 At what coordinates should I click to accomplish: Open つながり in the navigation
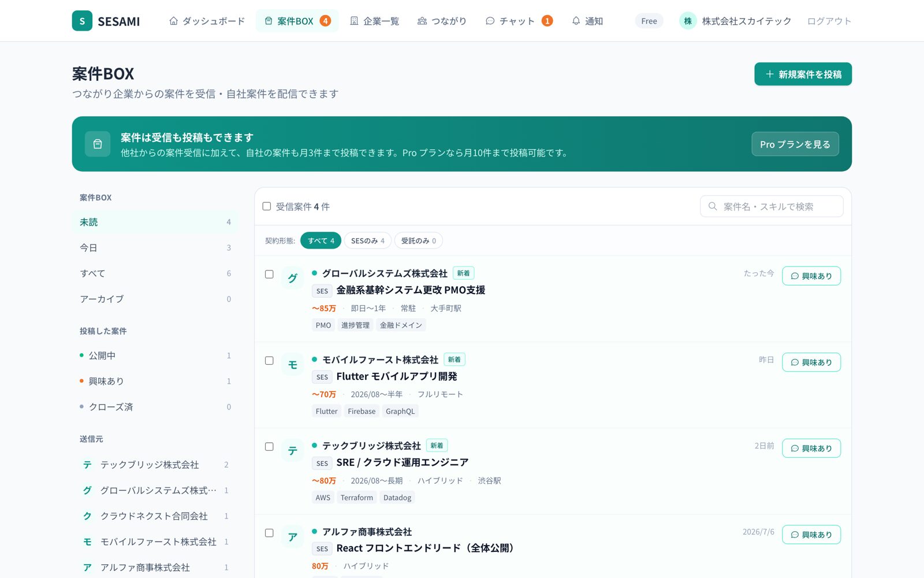pyautogui.click(x=442, y=21)
